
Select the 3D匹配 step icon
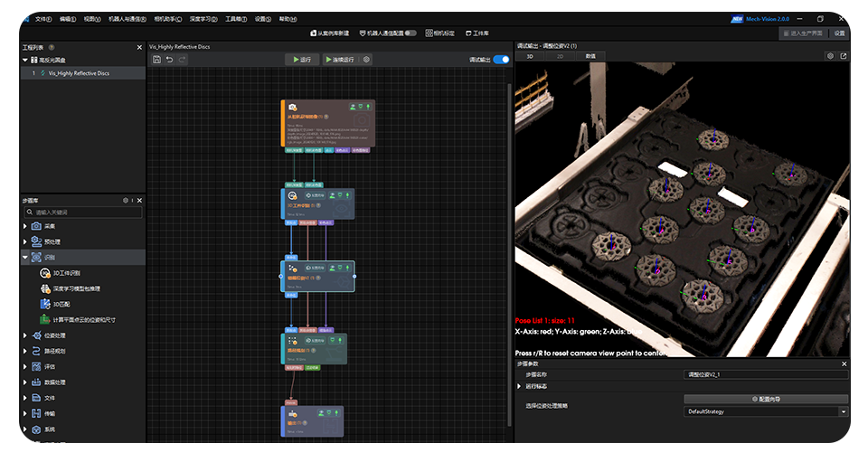(44, 304)
